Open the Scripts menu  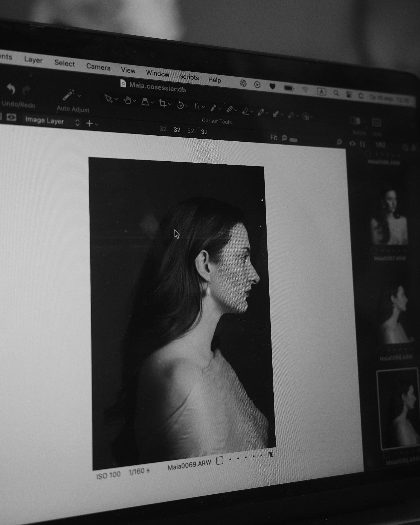[189, 77]
